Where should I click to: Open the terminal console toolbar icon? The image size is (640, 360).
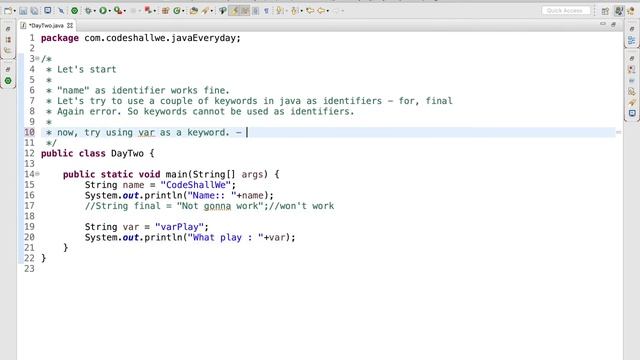coord(48,11)
